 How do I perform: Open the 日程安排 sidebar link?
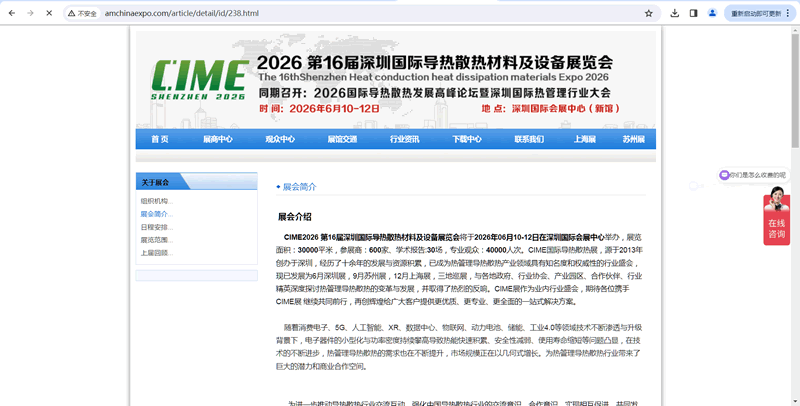[x=156, y=227]
